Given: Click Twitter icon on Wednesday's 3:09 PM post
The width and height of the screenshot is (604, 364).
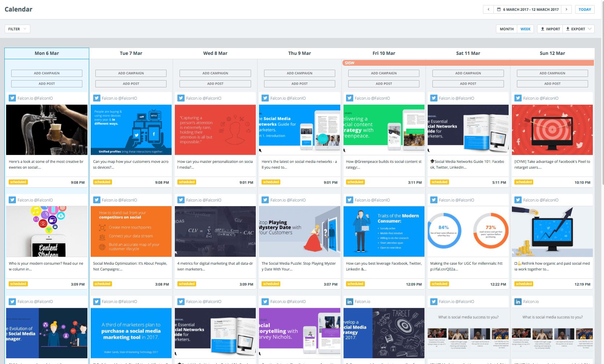Looking at the screenshot, I should [x=181, y=200].
